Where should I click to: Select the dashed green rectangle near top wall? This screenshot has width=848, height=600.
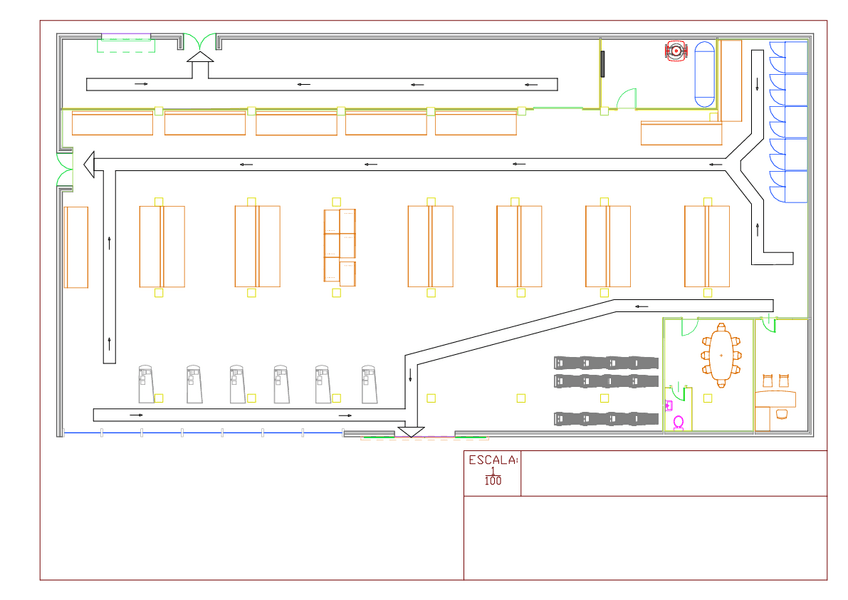(126, 45)
